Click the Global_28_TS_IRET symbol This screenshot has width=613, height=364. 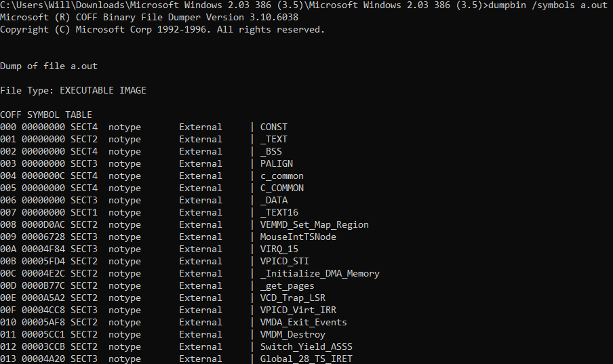(x=306, y=359)
